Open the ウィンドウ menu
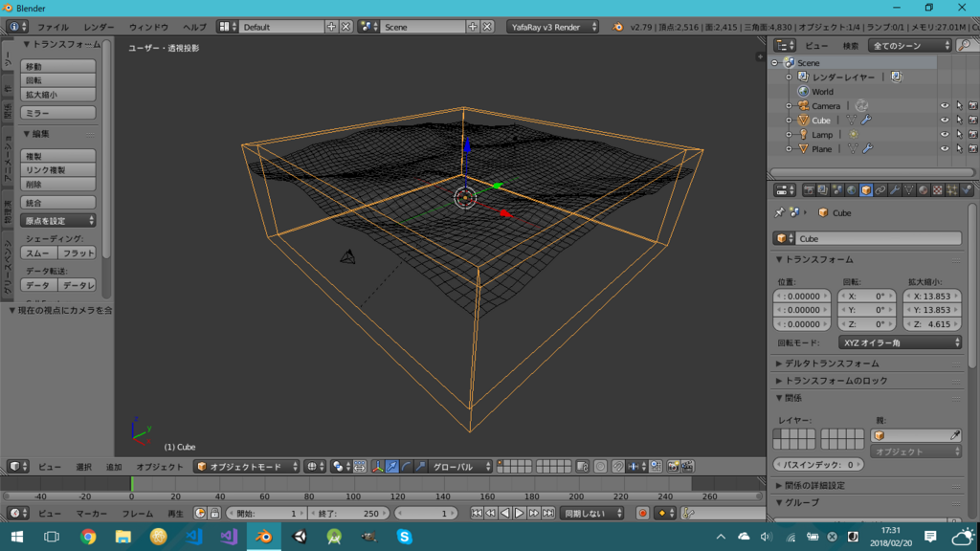Viewport: 980px width, 551px height. pos(148,28)
